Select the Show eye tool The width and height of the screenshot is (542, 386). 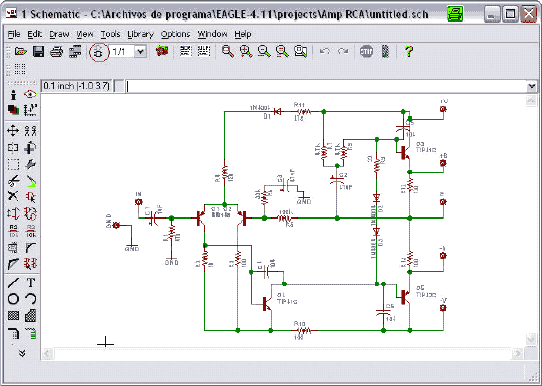pyautogui.click(x=30, y=94)
